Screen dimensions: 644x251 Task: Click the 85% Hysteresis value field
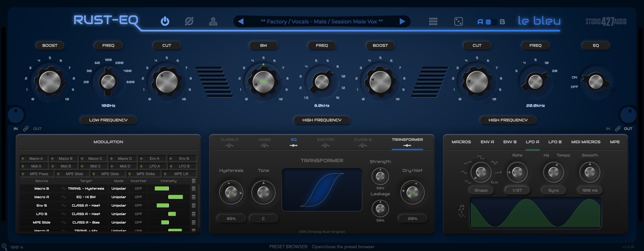(231, 219)
